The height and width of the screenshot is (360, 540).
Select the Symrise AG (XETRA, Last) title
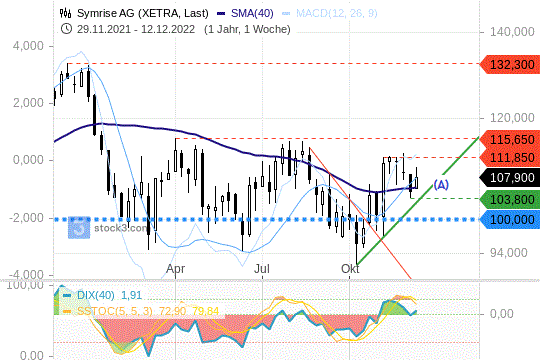click(143, 13)
